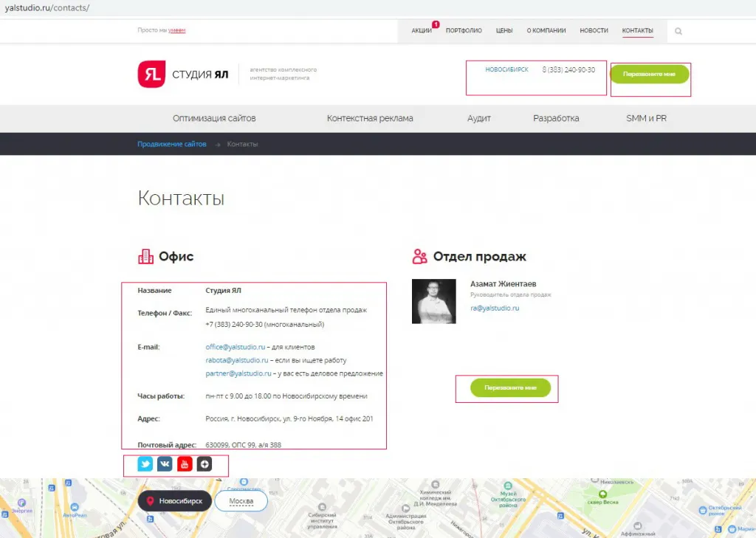Select Москва map toggle
Screen dimensions: 756x538
point(241,501)
